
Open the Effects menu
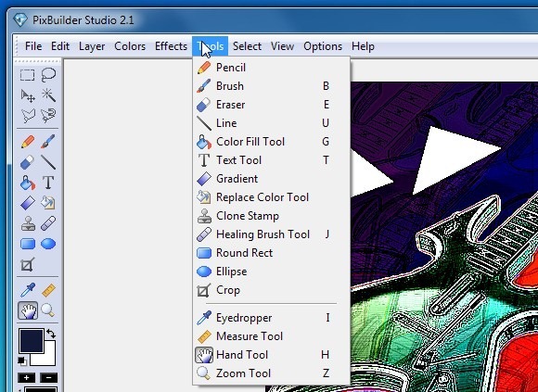click(x=171, y=46)
